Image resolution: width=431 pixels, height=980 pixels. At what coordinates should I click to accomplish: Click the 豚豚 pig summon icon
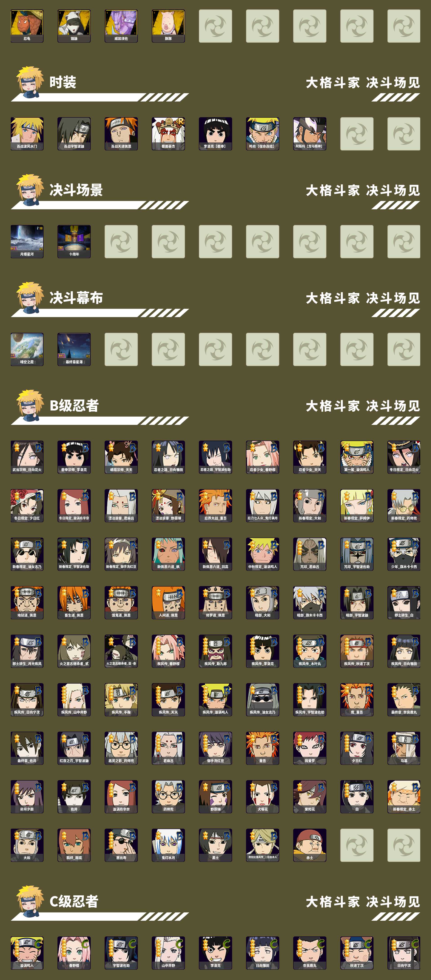[168, 26]
